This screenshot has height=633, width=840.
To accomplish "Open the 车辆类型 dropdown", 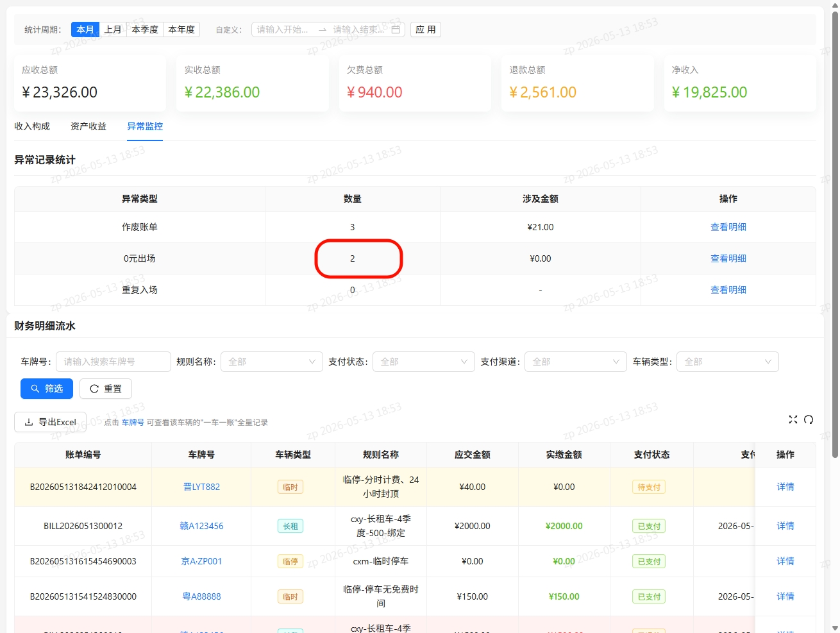I will click(728, 362).
